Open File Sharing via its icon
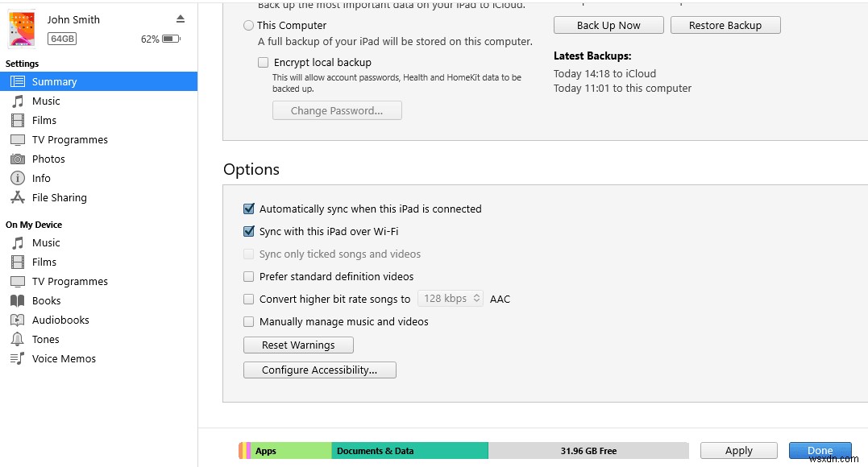This screenshot has width=868, height=467. (18, 197)
